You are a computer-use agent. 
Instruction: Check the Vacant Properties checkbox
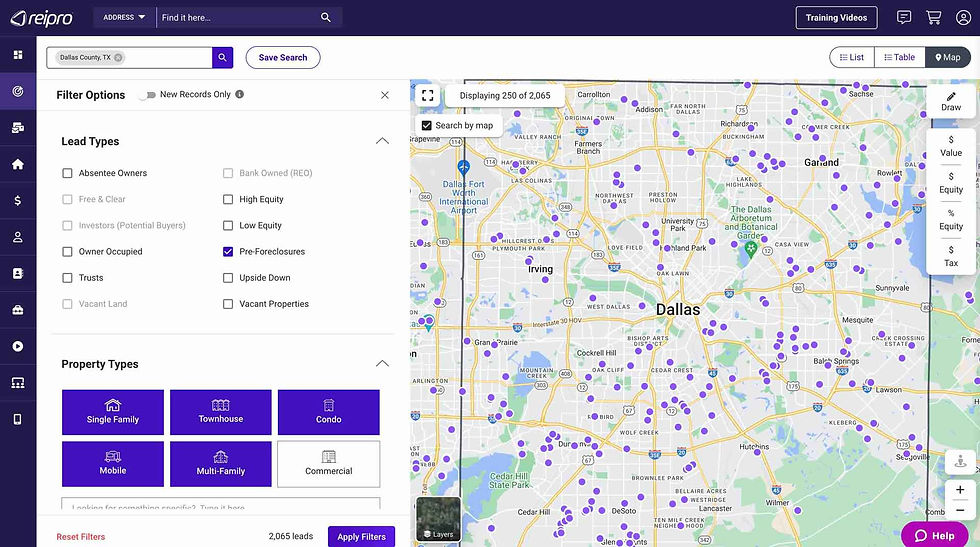coord(228,304)
